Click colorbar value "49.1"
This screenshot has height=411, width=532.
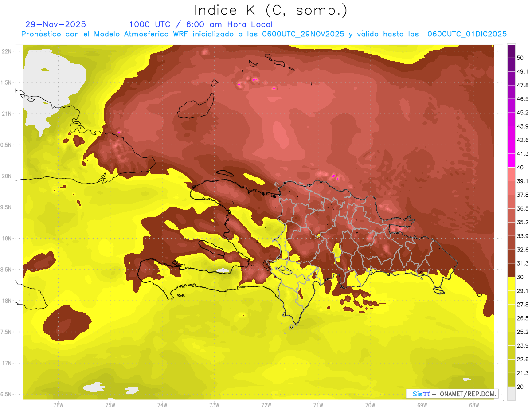[523, 71]
